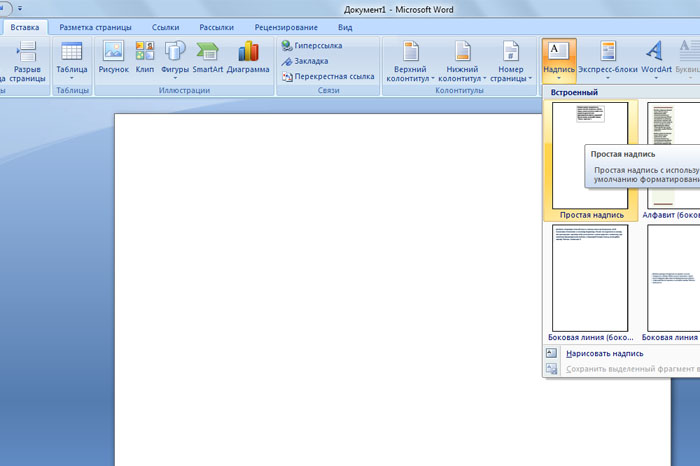The height and width of the screenshot is (466, 700).
Task: Open the Клип clip art tool
Action: tap(145, 57)
